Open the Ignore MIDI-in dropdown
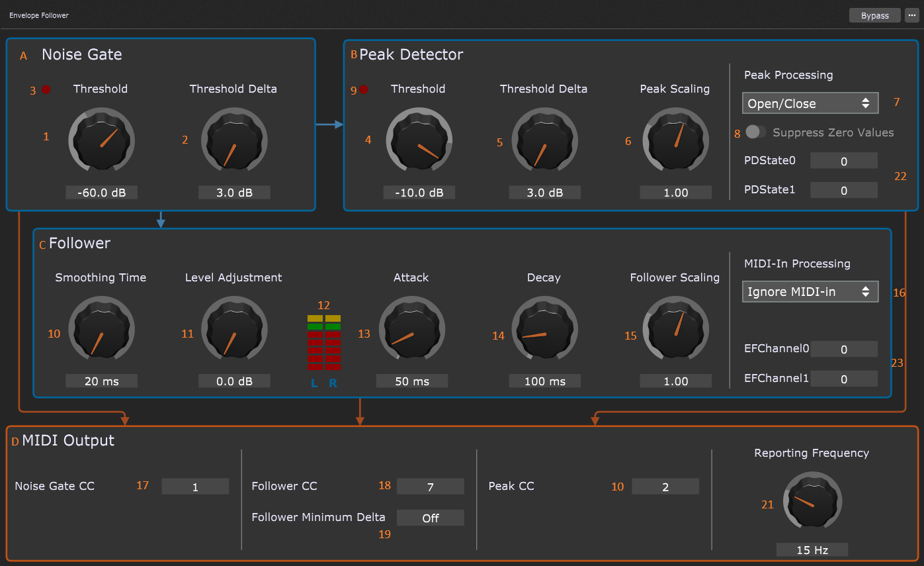The width and height of the screenshot is (924, 566). pos(810,291)
